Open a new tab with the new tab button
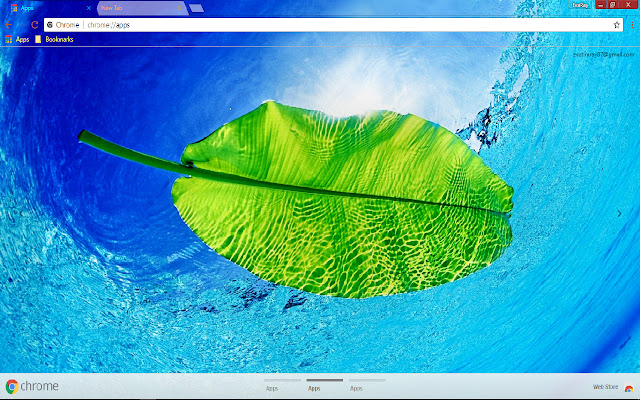This screenshot has height=400, width=640. pyautogui.click(x=197, y=8)
